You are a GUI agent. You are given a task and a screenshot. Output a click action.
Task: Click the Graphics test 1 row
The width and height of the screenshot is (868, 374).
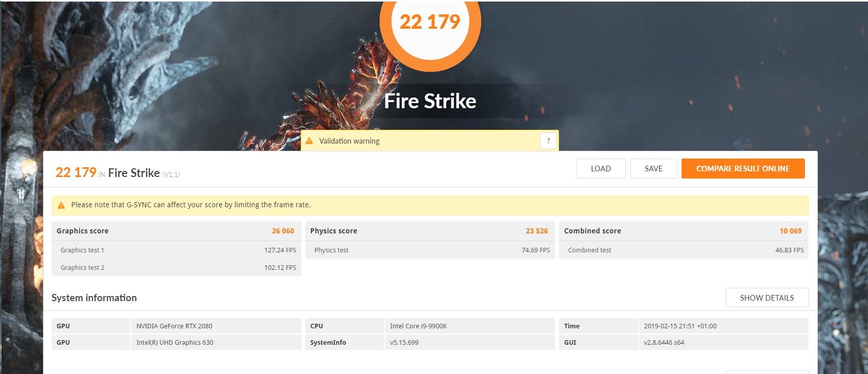coord(176,250)
